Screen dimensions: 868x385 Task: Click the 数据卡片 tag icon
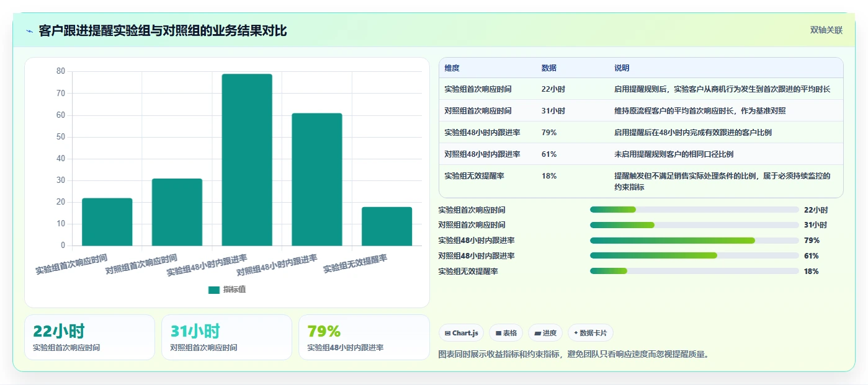point(576,333)
